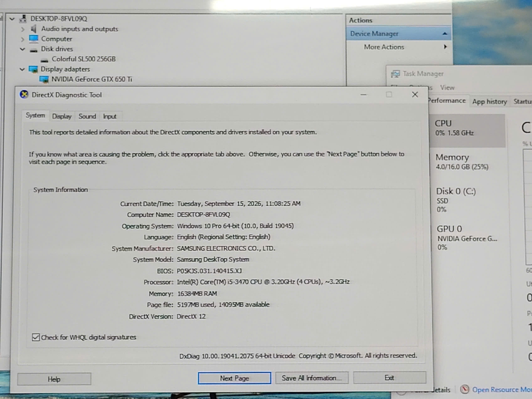Image resolution: width=532 pixels, height=399 pixels.
Task: Click the Exit button in DxDiag
Action: click(389, 378)
